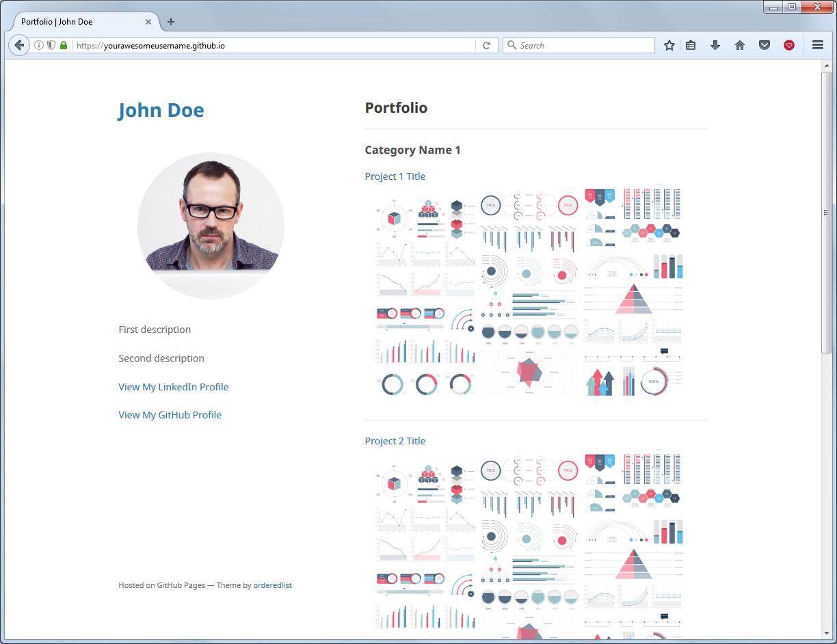View site security via the green padlock

coord(63,45)
